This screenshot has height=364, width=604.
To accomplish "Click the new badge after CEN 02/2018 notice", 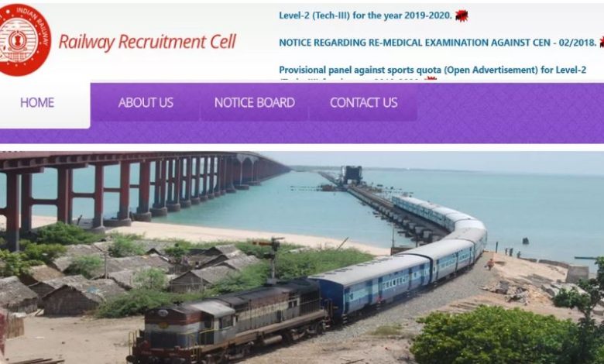I will coord(602,43).
